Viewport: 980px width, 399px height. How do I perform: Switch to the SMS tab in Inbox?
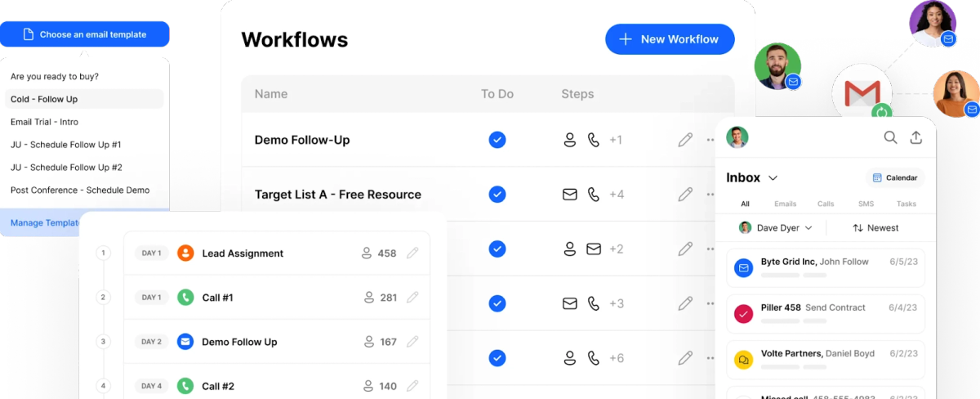(866, 204)
